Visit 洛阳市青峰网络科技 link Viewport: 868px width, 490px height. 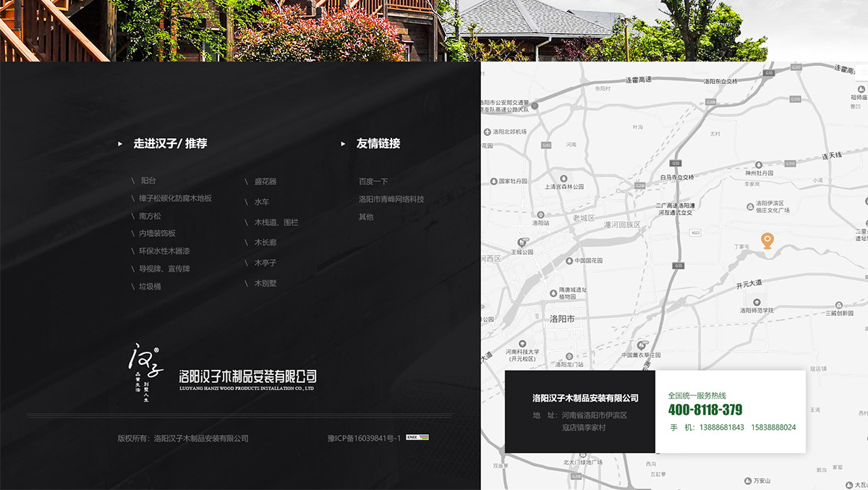pos(391,199)
